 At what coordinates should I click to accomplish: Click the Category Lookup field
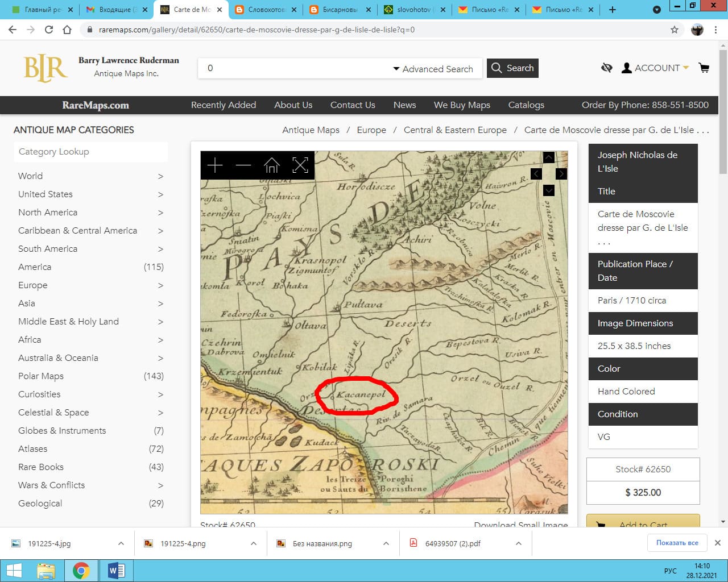(91, 152)
